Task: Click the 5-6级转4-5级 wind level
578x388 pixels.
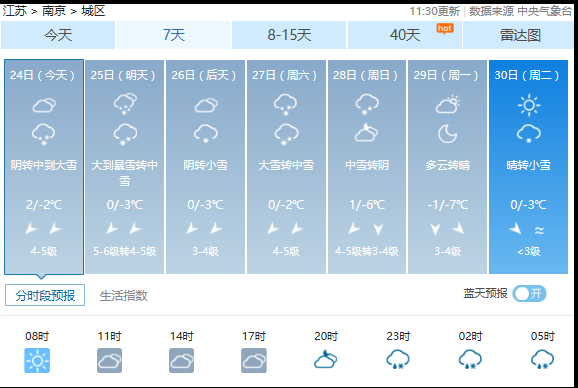Action: [x=124, y=251]
